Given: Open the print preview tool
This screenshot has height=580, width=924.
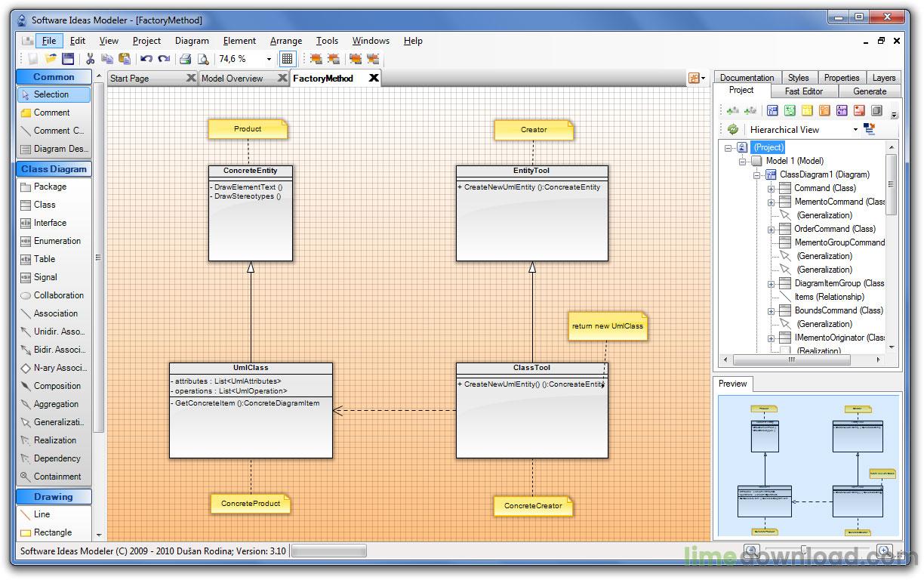Looking at the screenshot, I should pyautogui.click(x=204, y=58).
